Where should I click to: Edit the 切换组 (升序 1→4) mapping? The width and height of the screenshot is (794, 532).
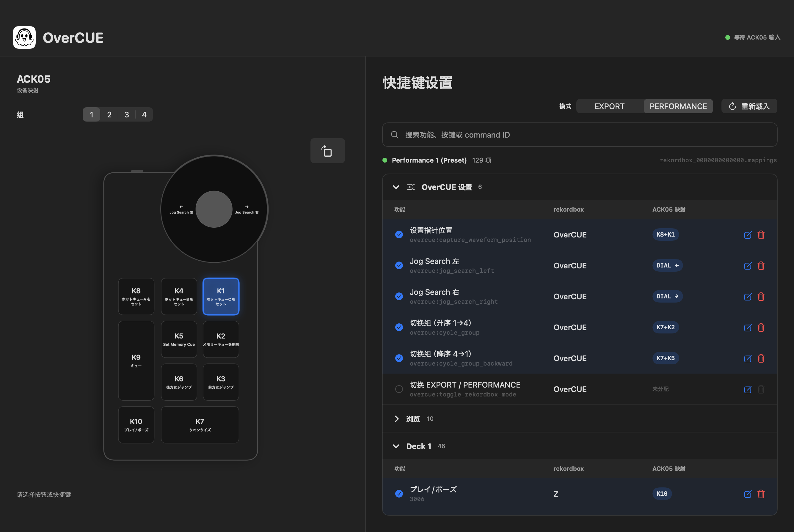pos(748,328)
